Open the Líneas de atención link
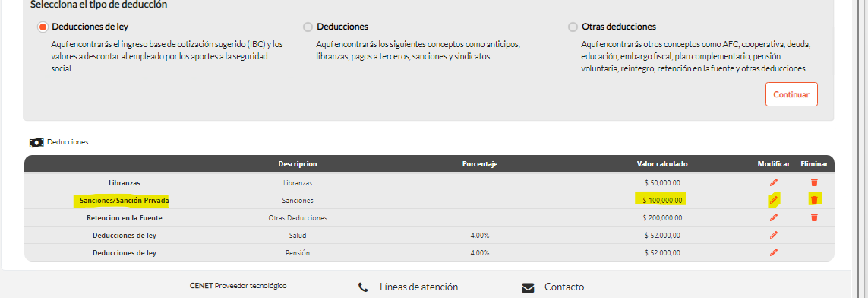868x298 pixels. [x=418, y=287]
